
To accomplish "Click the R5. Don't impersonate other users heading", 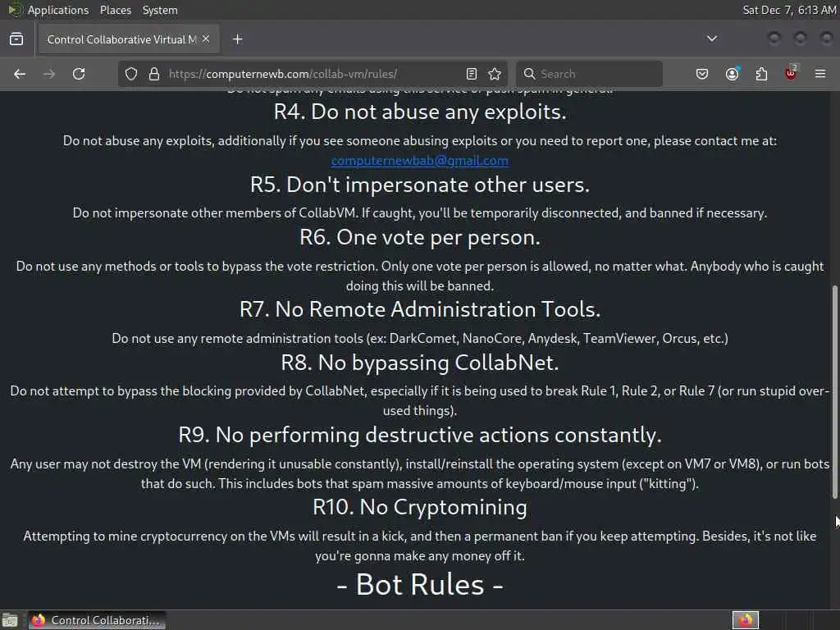I will [420, 185].
